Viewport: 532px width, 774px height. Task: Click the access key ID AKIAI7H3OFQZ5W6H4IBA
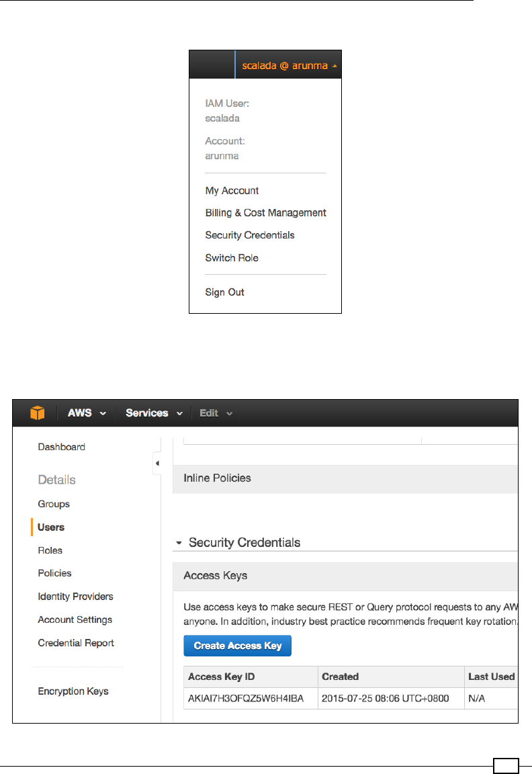(246, 699)
